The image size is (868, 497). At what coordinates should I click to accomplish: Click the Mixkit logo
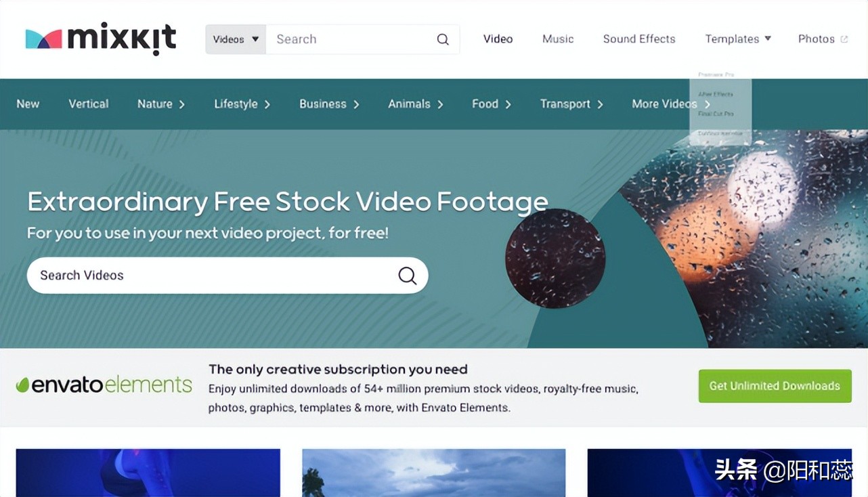[x=101, y=39]
